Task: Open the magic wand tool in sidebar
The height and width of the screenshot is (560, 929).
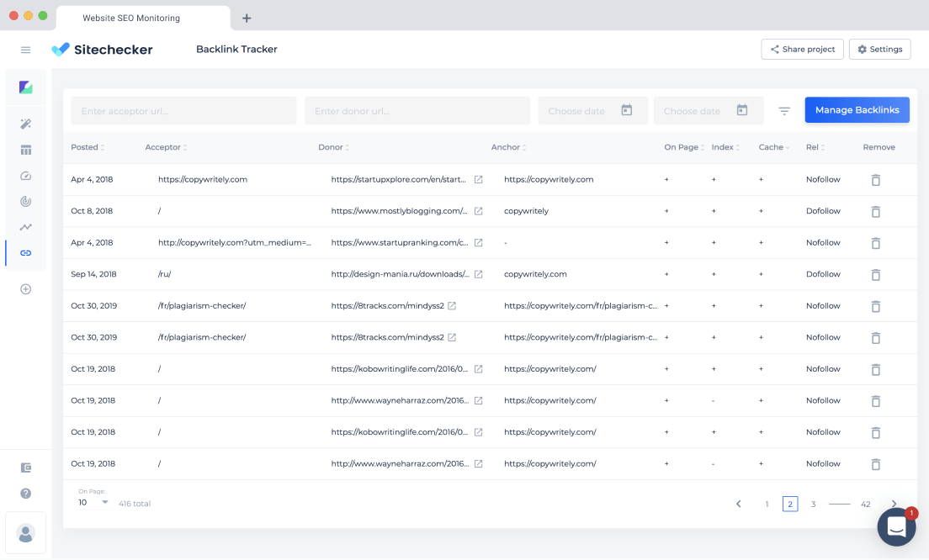Action: click(25, 124)
